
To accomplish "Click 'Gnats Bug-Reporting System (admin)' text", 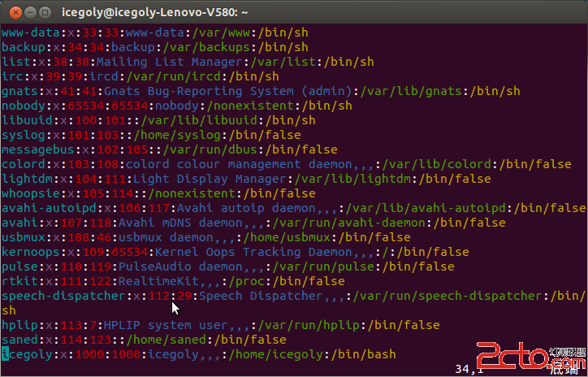I will (x=228, y=91).
